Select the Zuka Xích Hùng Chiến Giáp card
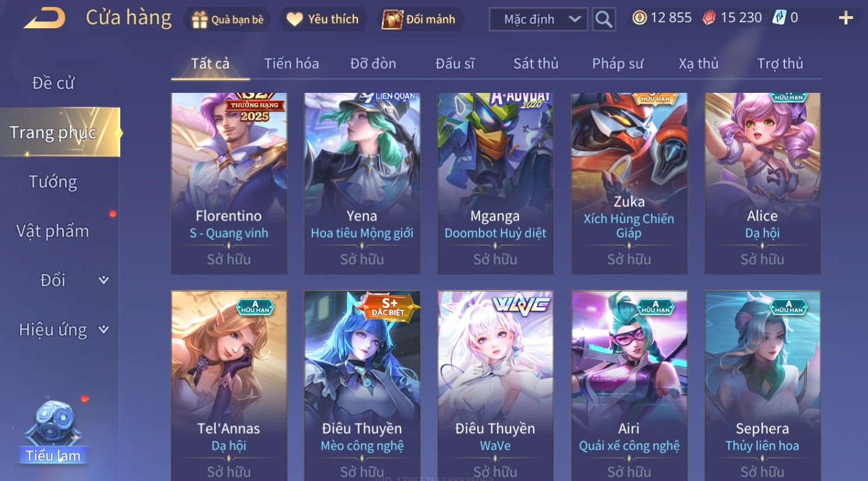The height and width of the screenshot is (481, 868). click(x=629, y=183)
